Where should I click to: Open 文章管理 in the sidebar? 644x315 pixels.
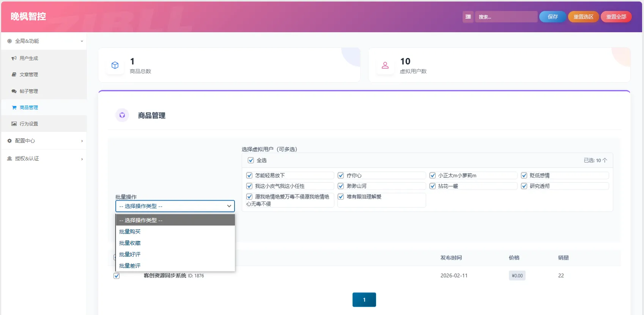(x=44, y=74)
